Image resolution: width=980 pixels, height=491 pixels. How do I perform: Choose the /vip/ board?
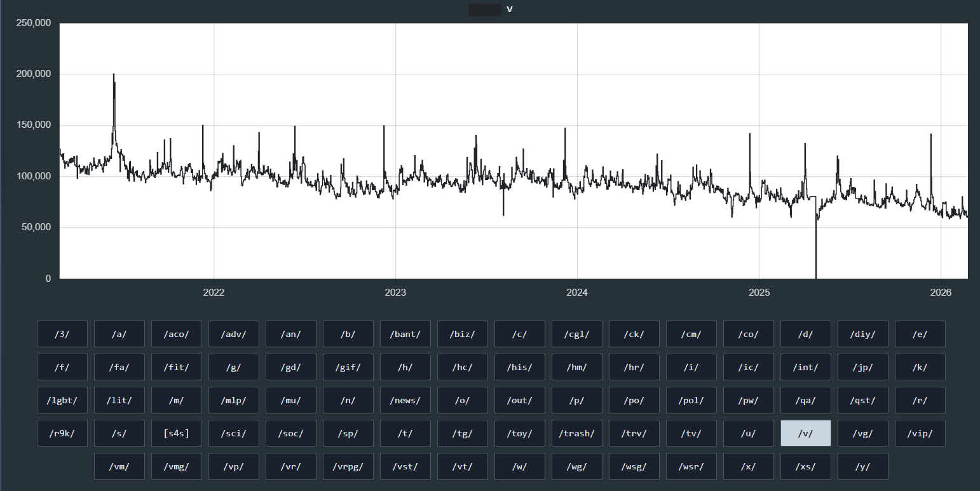pyautogui.click(x=920, y=433)
